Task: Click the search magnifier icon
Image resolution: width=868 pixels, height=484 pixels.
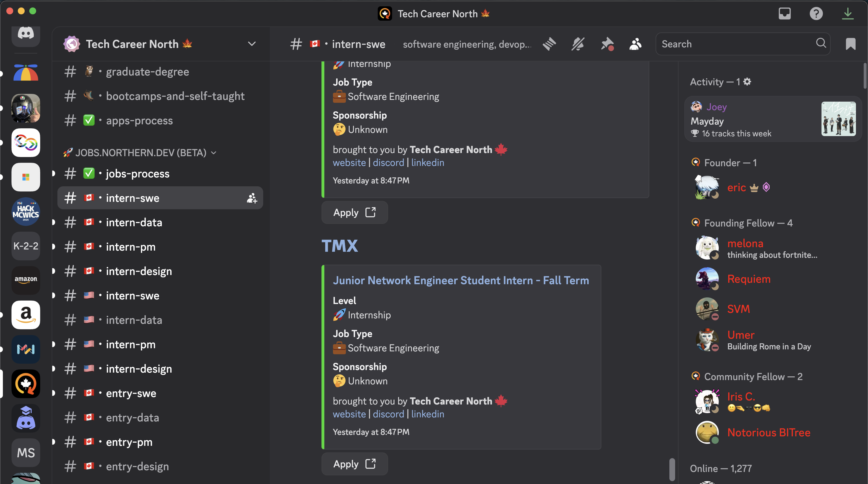Action: [821, 43]
